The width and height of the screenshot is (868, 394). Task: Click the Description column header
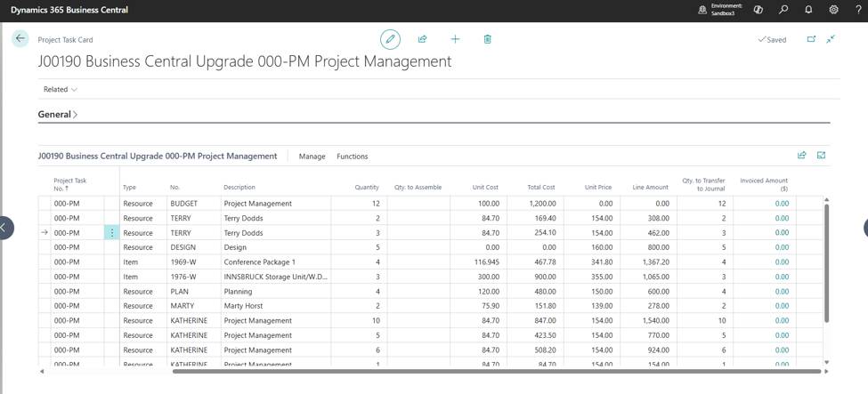(239, 188)
